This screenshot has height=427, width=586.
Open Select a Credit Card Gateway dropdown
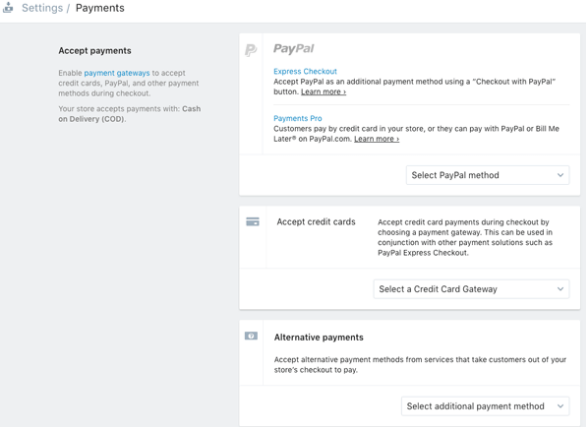471,289
